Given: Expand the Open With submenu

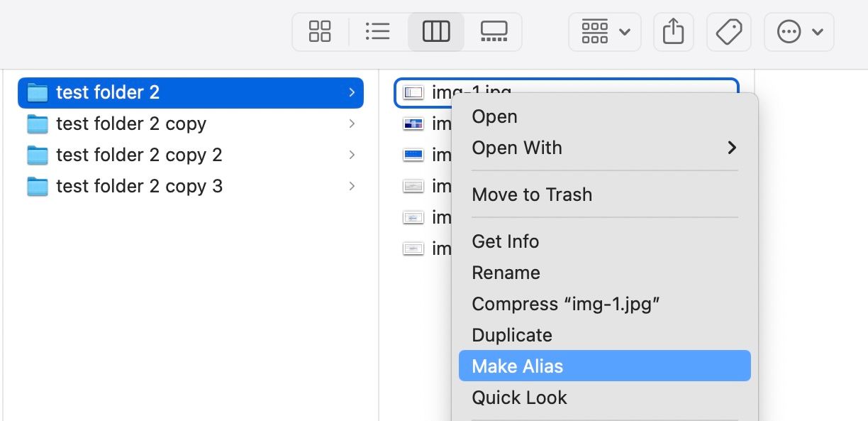Looking at the screenshot, I should pyautogui.click(x=604, y=148).
